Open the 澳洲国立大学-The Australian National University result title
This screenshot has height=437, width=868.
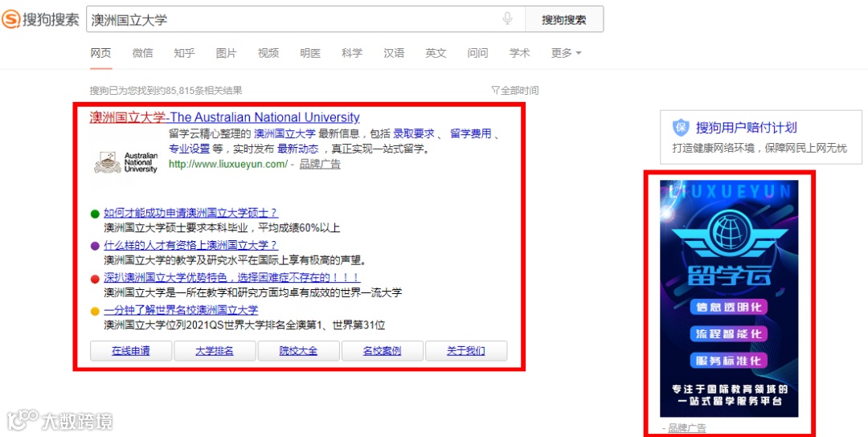coord(225,117)
